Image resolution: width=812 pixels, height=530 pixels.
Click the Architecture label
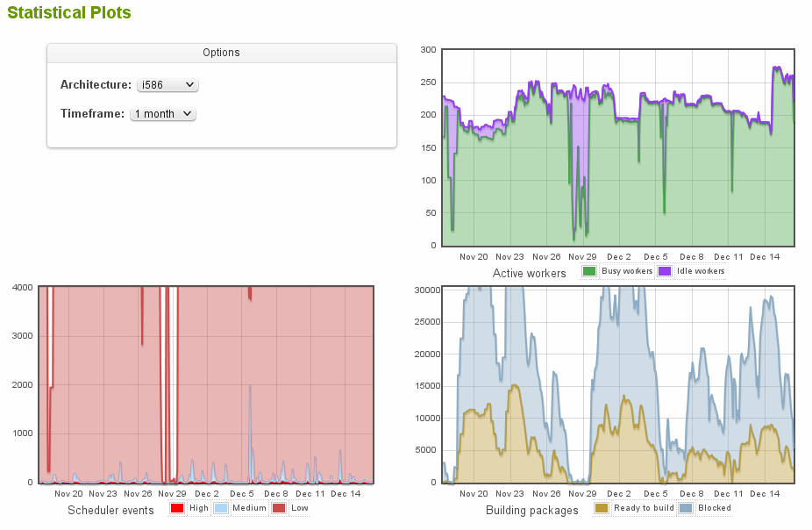96,85
